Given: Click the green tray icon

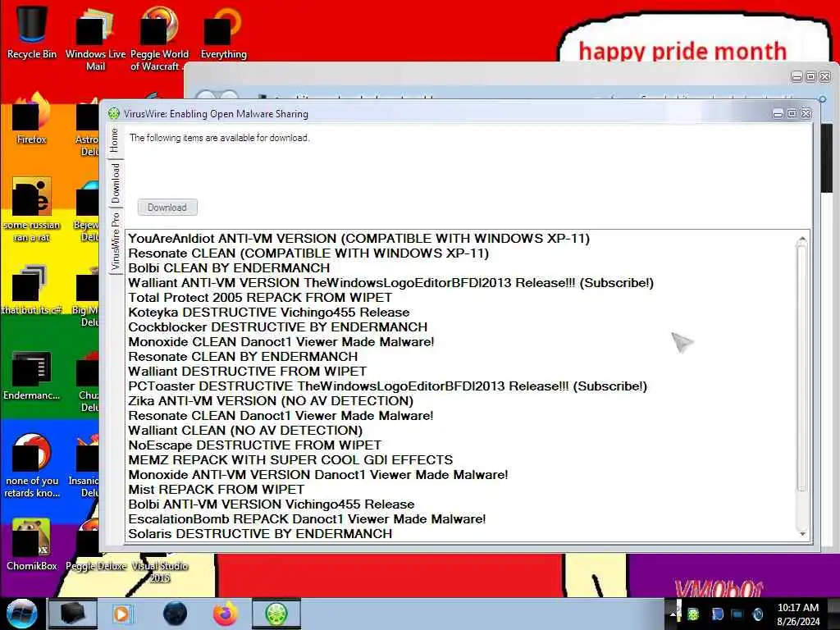Looking at the screenshot, I should point(692,614).
